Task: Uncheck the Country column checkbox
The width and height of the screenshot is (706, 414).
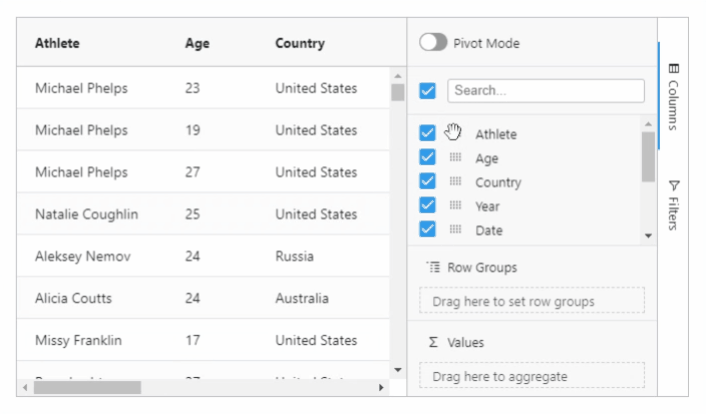Action: 428,182
